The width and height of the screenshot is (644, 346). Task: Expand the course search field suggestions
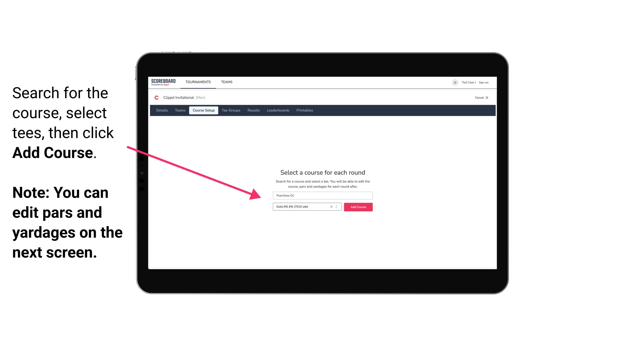(322, 195)
